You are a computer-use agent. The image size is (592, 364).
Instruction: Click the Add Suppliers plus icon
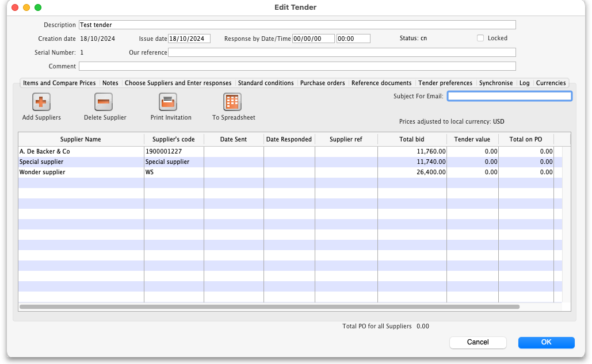click(x=41, y=102)
